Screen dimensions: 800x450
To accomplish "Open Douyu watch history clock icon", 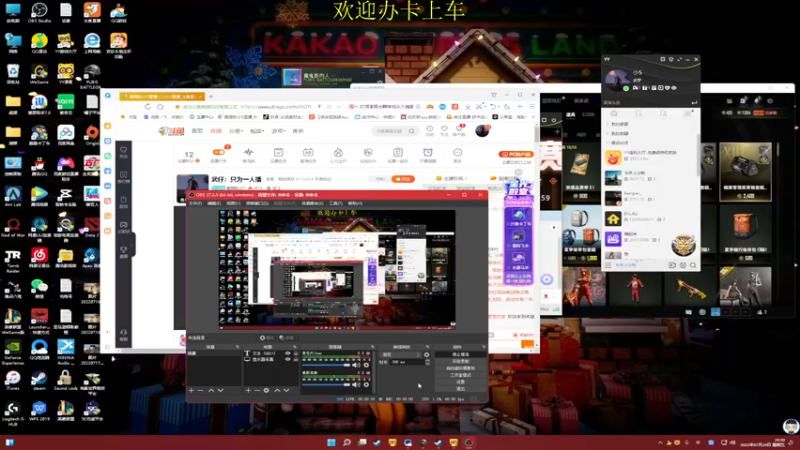I will tap(430, 130).
